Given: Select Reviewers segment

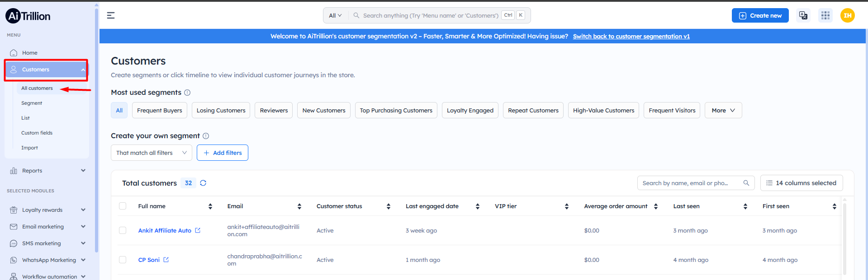Looking at the screenshot, I should click(x=274, y=110).
